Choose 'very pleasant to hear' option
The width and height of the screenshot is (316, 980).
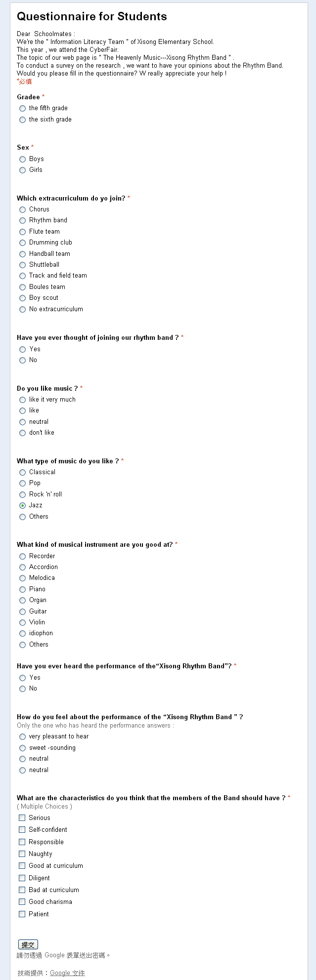tap(22, 736)
